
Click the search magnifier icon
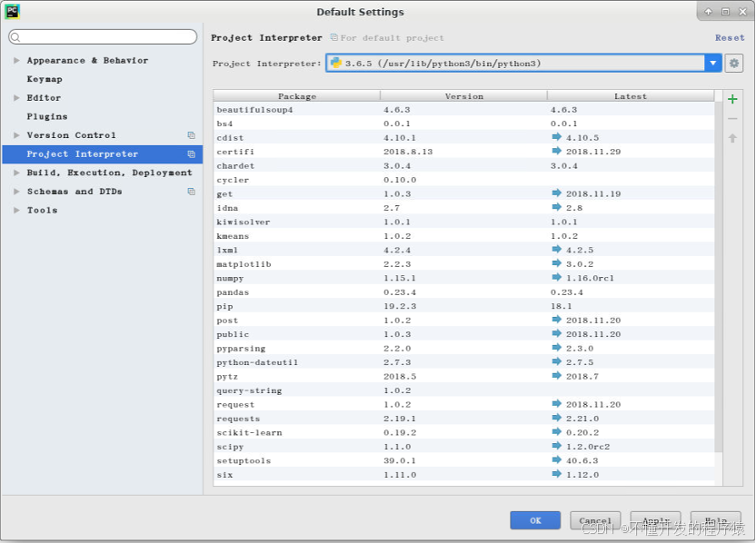click(15, 37)
